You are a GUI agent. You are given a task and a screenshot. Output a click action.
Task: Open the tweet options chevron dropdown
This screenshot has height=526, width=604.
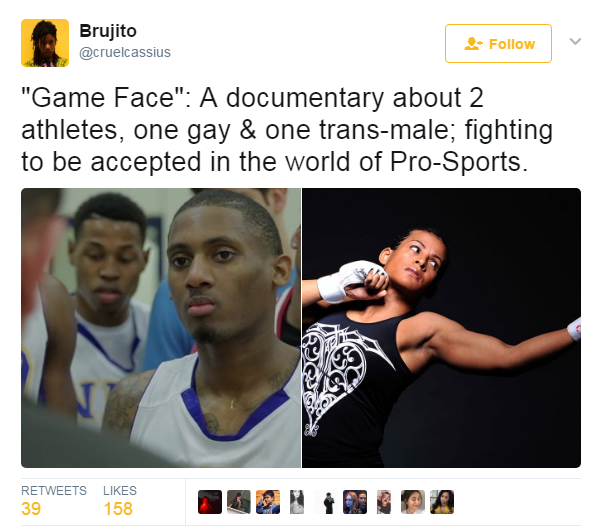(575, 41)
